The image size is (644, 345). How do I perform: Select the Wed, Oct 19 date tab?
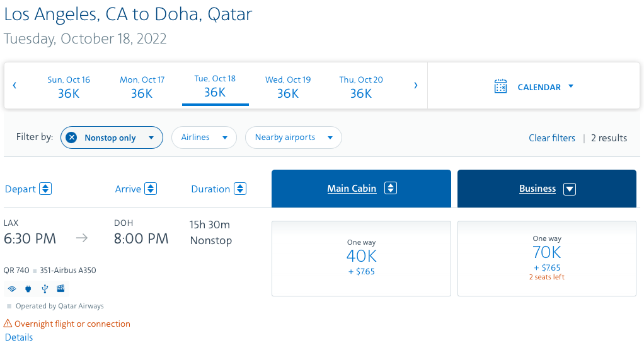coord(288,87)
